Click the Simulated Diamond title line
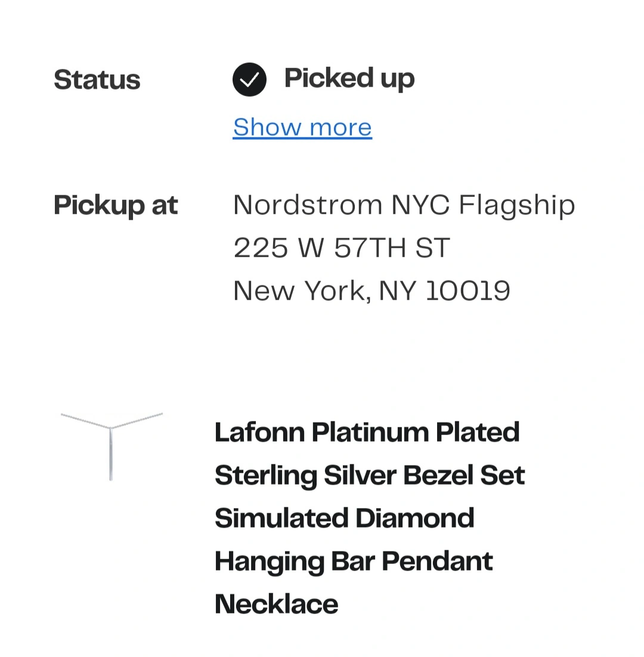This screenshot has width=644, height=657. [345, 518]
